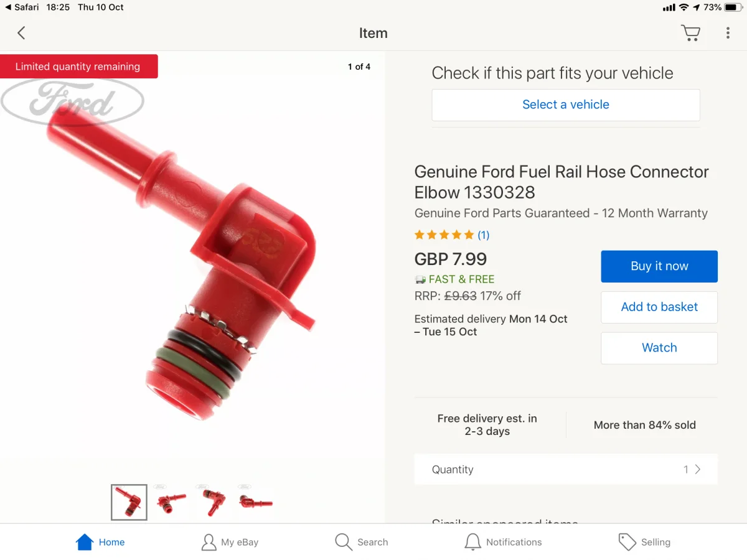
Task: Tap the five-star rating display
Action: tap(444, 235)
